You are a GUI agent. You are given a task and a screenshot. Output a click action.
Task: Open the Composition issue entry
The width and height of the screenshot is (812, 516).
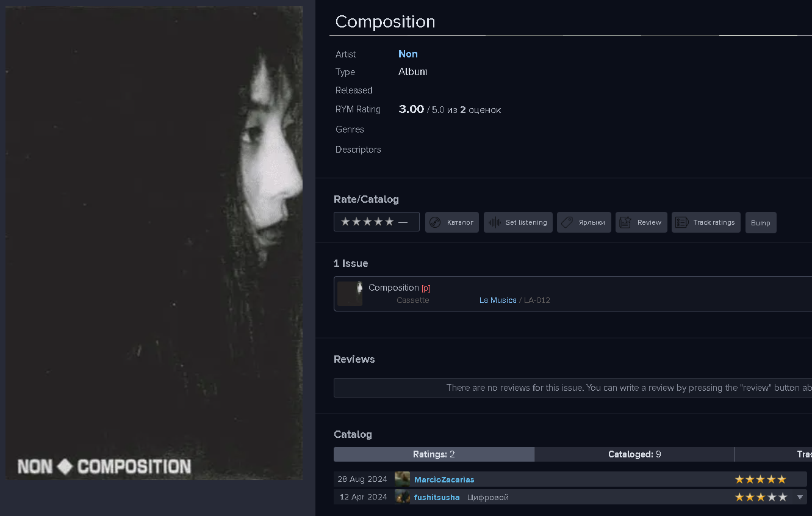coord(393,288)
